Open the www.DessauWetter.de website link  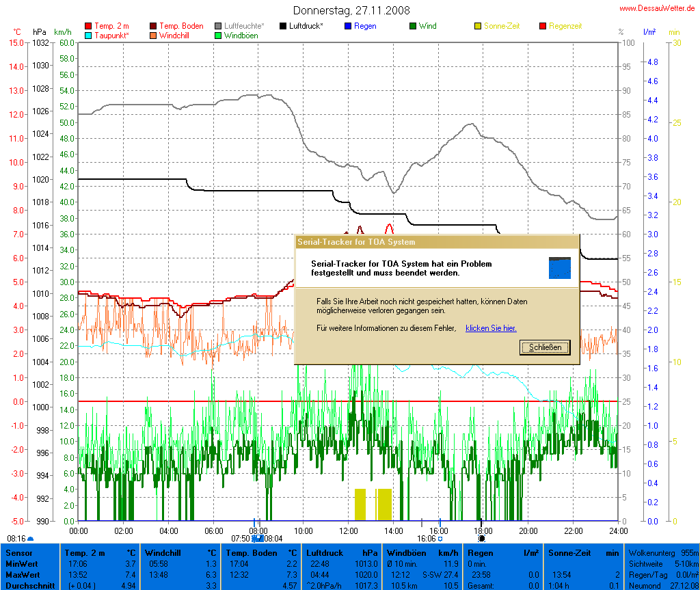click(658, 8)
